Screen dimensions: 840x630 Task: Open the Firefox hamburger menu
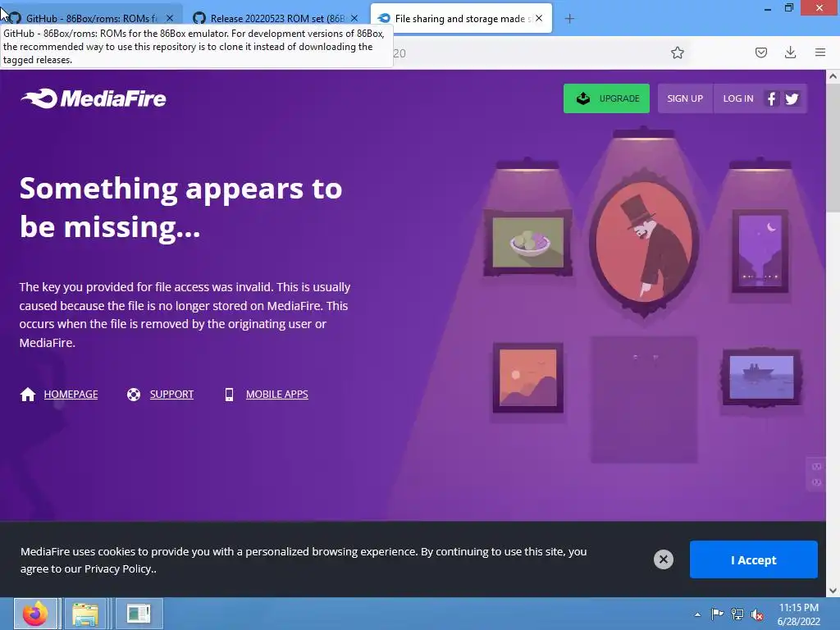820,52
